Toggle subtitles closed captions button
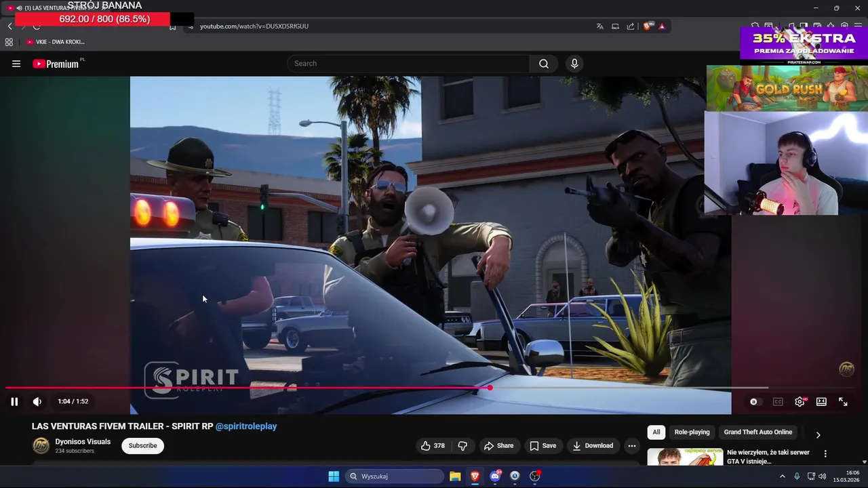This screenshot has height=488, width=868. coord(778,402)
